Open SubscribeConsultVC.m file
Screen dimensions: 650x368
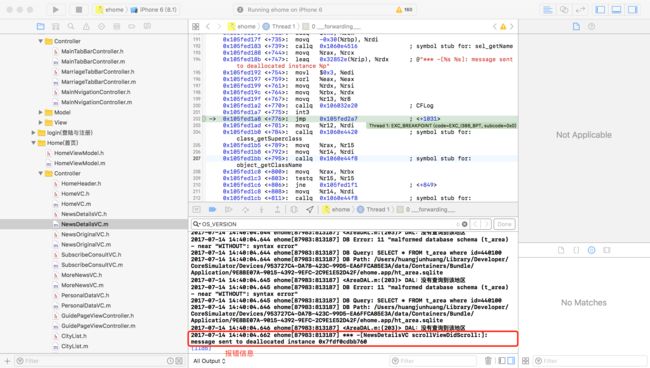point(92,265)
